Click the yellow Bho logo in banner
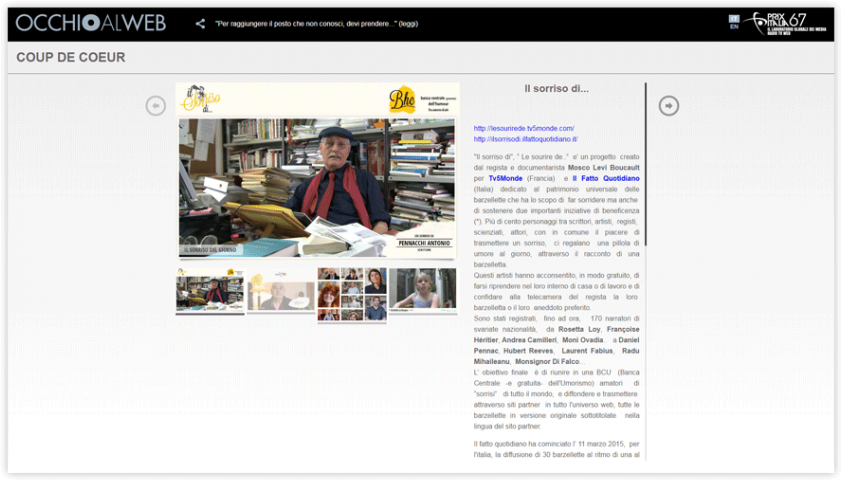 (x=402, y=99)
